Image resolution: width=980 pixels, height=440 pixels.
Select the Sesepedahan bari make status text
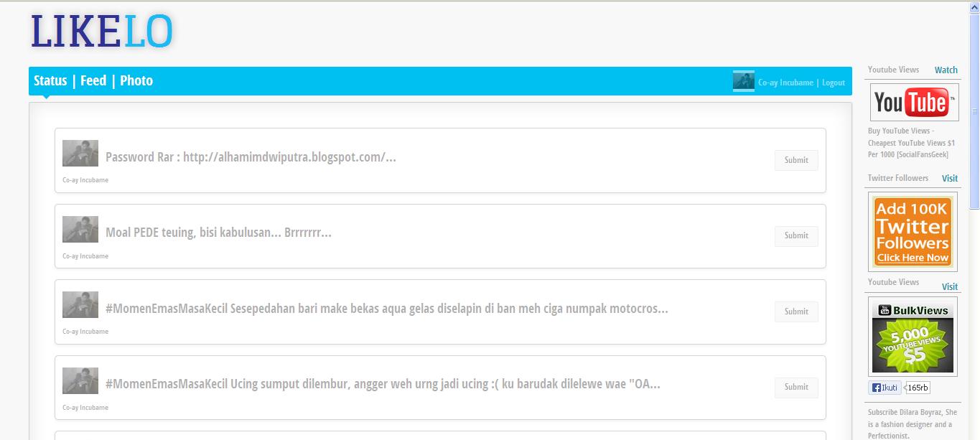pos(387,309)
